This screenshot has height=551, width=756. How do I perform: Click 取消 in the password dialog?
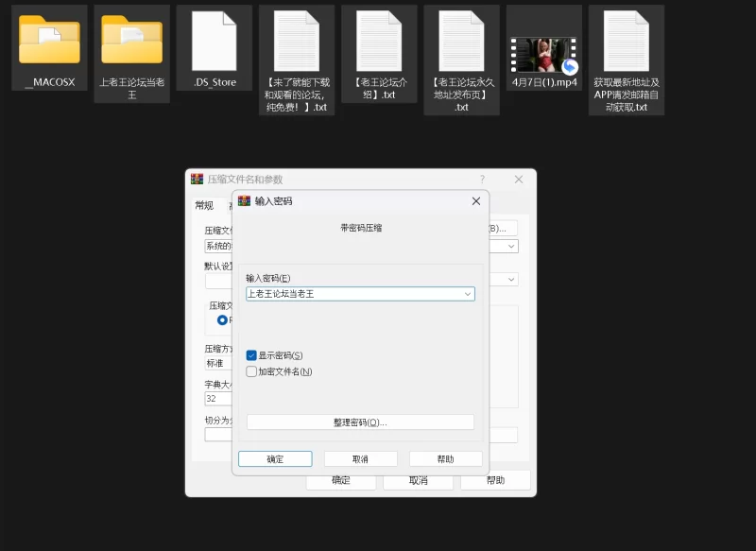[360, 459]
